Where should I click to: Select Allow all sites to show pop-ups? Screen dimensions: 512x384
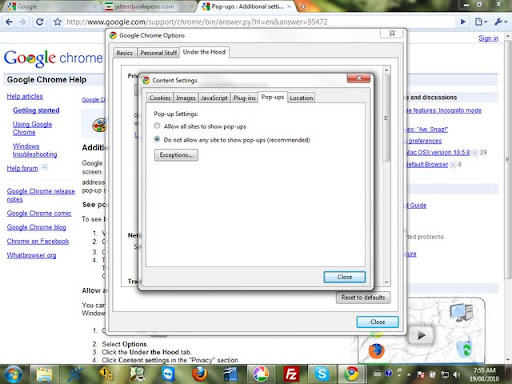tap(200, 126)
